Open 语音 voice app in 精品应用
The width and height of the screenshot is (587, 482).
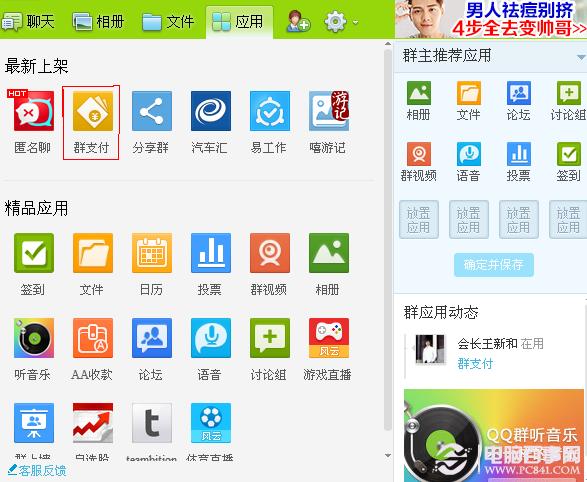[x=211, y=338]
